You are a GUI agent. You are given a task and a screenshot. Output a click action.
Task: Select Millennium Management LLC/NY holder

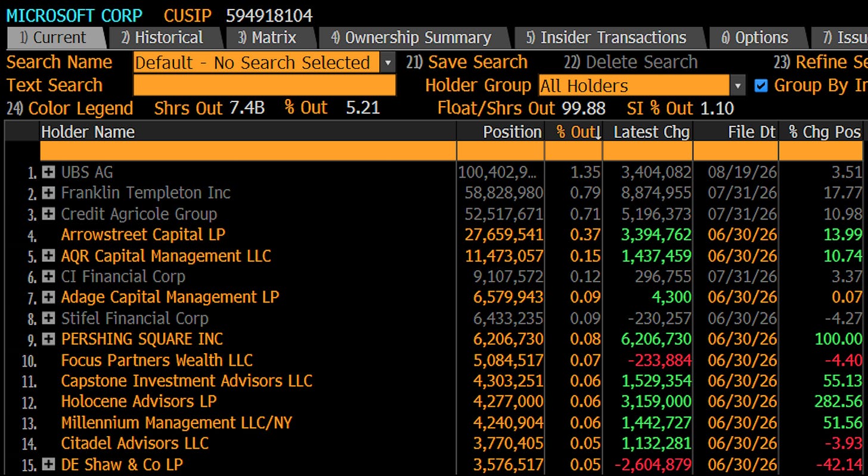176,423
